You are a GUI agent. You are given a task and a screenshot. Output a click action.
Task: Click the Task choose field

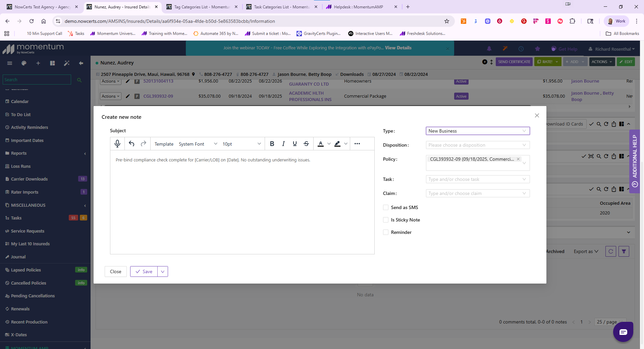click(478, 179)
